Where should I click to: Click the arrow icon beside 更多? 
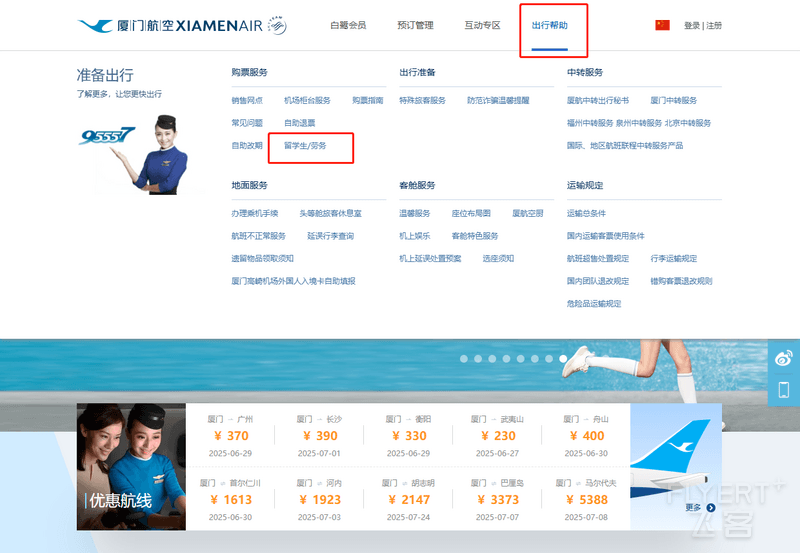711,508
